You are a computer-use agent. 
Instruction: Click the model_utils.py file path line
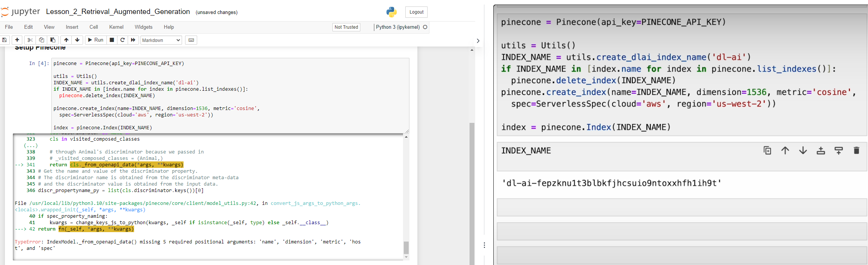(188, 206)
